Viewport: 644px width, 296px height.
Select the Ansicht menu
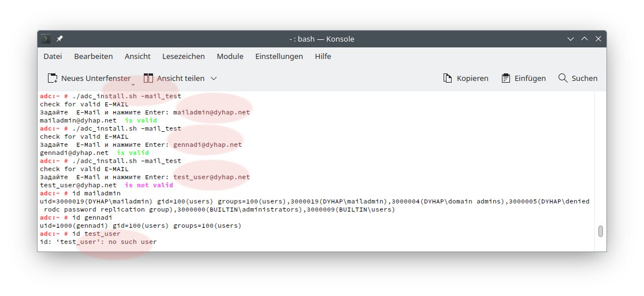click(137, 56)
